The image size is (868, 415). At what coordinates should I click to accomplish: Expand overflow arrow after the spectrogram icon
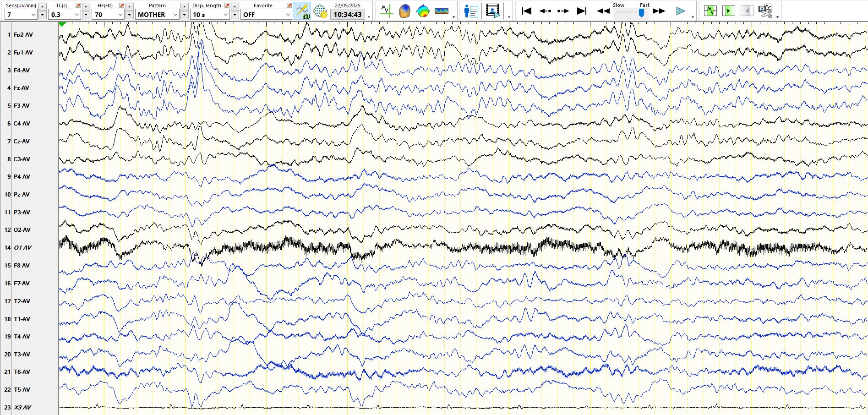(453, 17)
